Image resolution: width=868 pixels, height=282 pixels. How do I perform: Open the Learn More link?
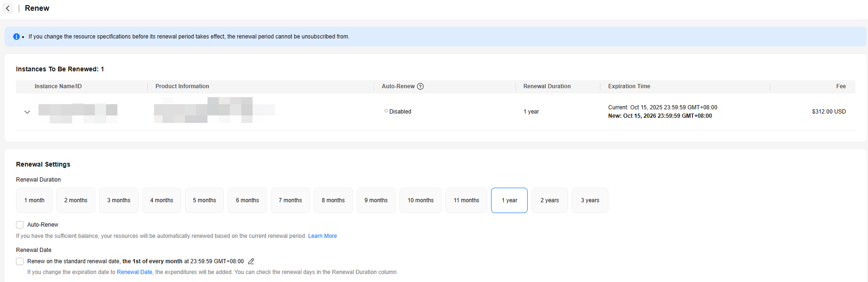pyautogui.click(x=323, y=236)
